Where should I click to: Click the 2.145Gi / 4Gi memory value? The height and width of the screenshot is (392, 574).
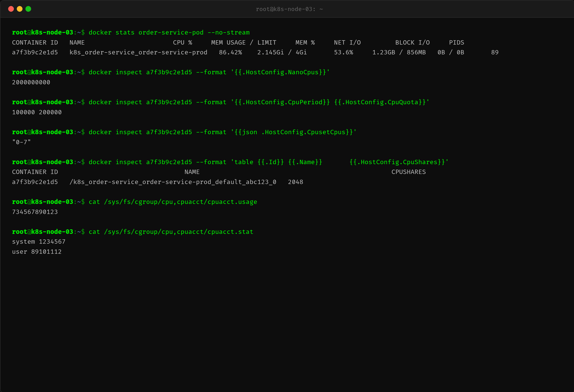(282, 52)
